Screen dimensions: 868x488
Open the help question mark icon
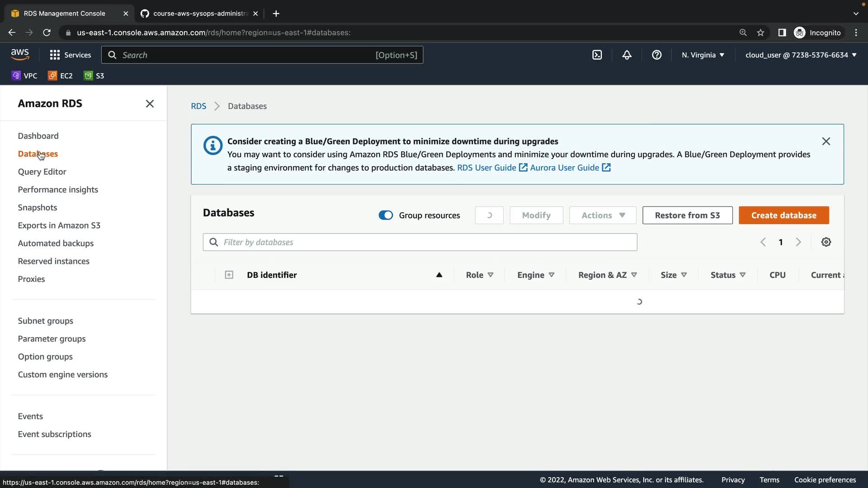point(656,55)
